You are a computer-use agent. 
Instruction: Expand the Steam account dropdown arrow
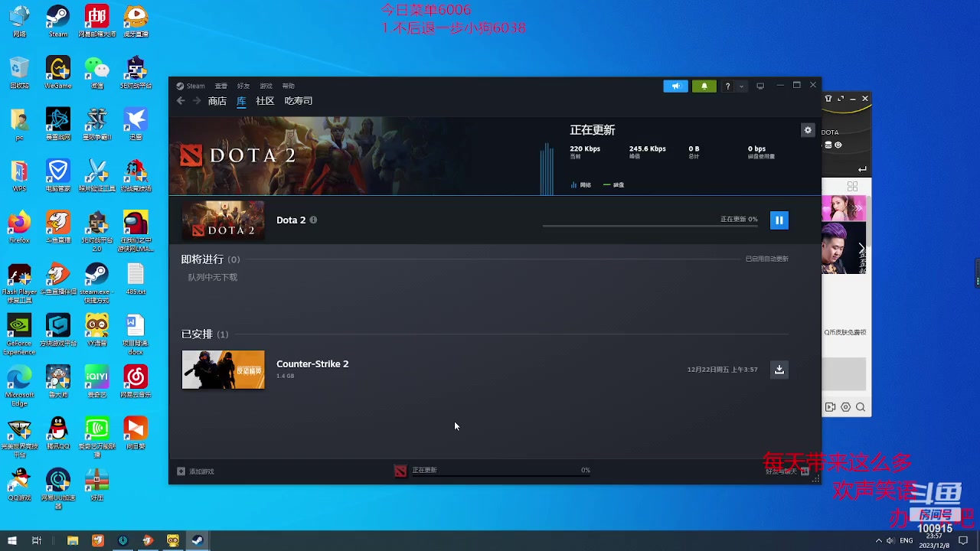click(741, 86)
